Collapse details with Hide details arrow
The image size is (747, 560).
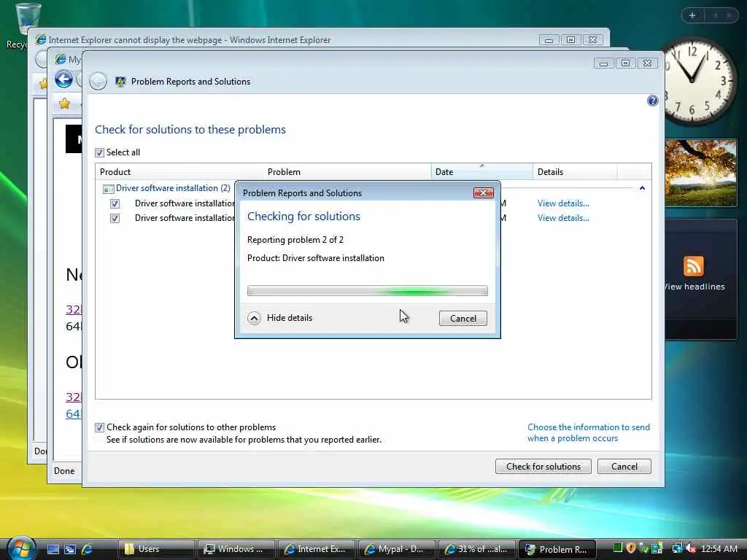coord(255,318)
